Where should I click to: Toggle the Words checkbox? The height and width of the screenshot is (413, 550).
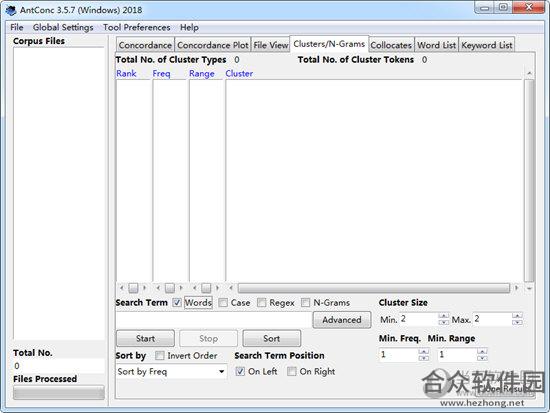pyautogui.click(x=177, y=302)
